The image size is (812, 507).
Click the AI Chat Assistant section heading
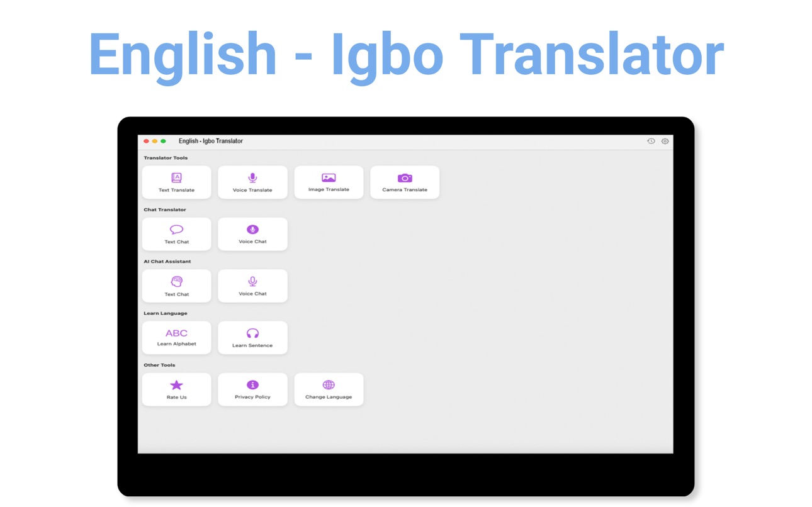pyautogui.click(x=167, y=261)
